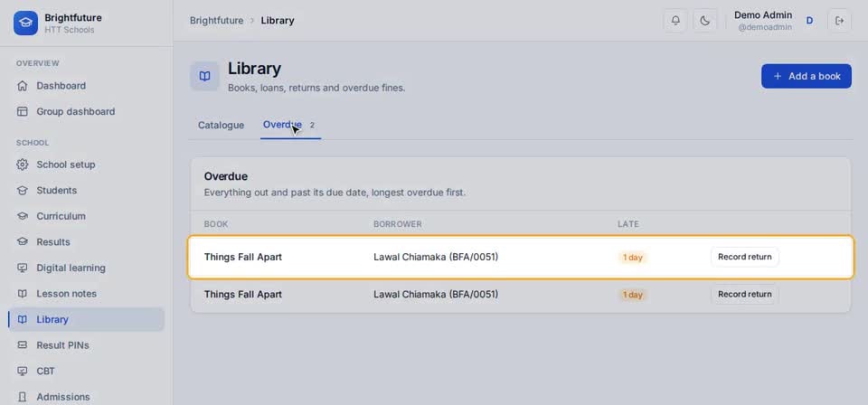Record return for first Things Fall Apart

tap(744, 257)
